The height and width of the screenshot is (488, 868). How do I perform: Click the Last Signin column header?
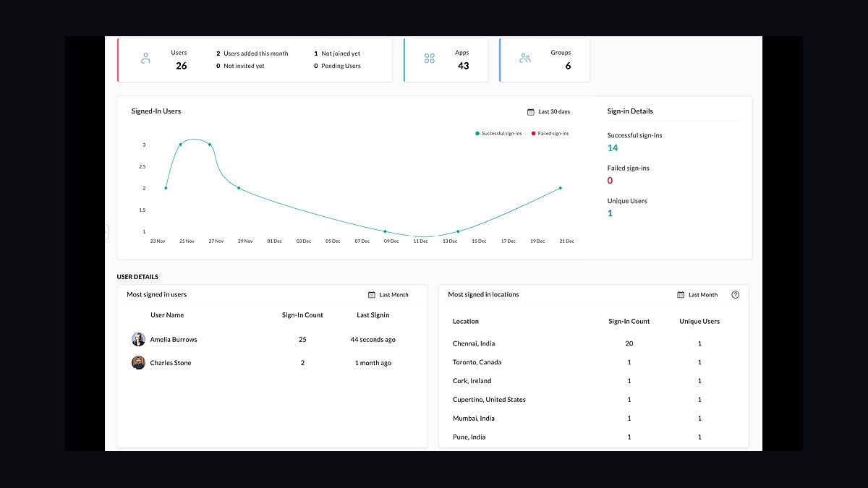[373, 315]
